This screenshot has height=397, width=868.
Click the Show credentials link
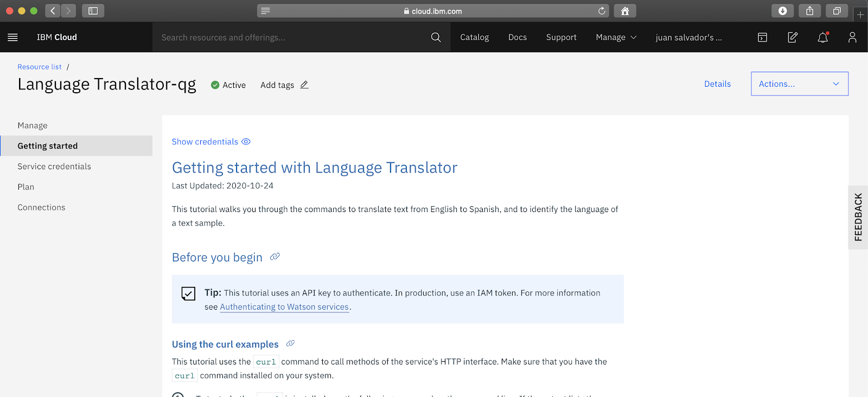[205, 142]
